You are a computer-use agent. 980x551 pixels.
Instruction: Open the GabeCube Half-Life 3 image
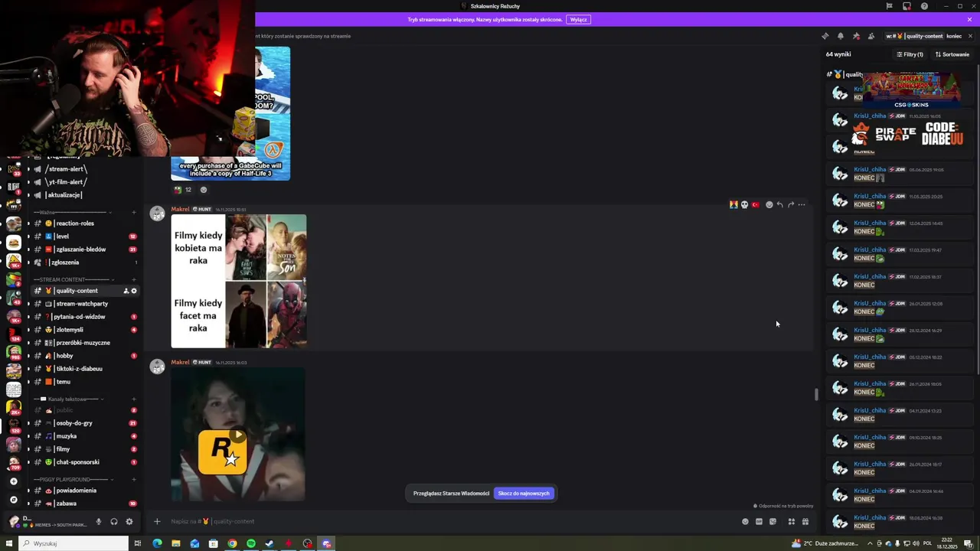(x=230, y=113)
